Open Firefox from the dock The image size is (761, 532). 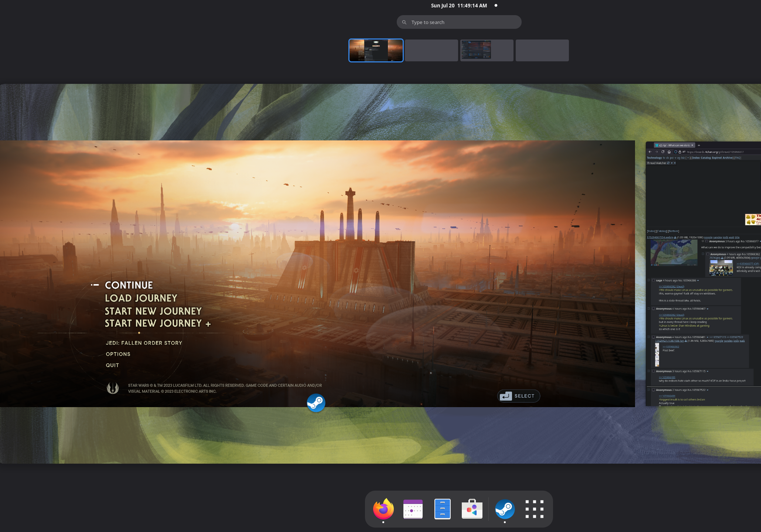pos(383,509)
